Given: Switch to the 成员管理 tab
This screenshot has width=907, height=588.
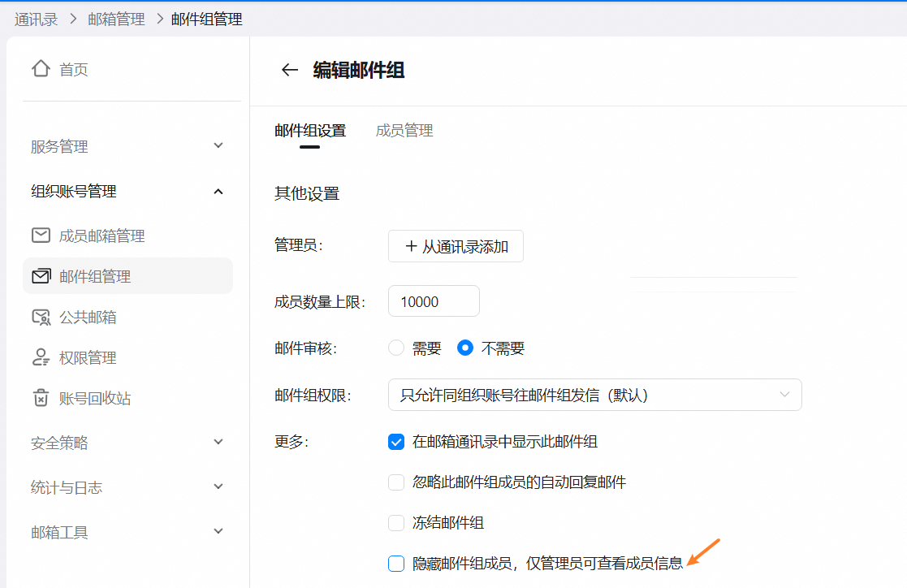Looking at the screenshot, I should (404, 130).
